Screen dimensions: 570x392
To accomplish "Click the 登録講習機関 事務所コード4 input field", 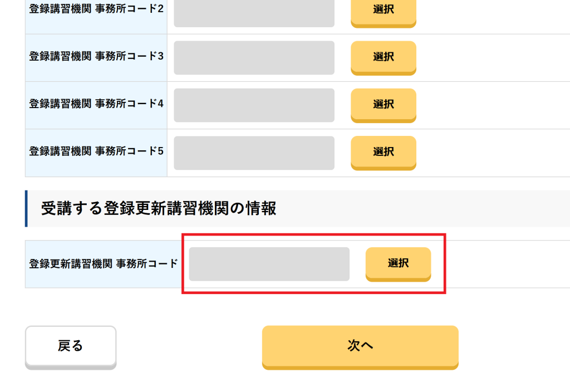I will click(253, 105).
